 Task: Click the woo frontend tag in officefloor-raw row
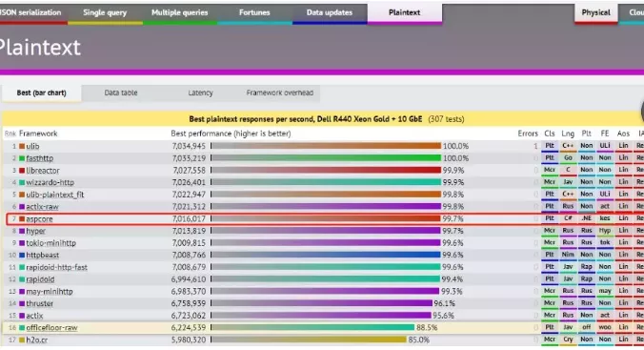[x=605, y=327]
